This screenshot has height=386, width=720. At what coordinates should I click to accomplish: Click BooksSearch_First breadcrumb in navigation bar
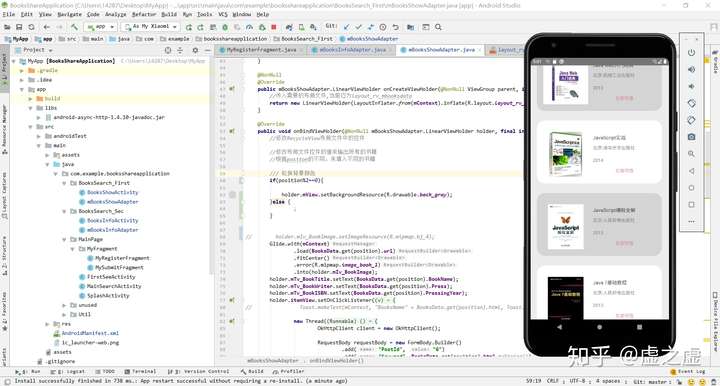[303, 39]
